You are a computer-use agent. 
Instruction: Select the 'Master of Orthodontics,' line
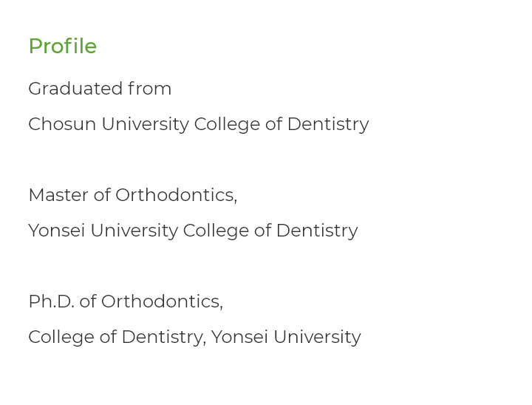(x=133, y=195)
